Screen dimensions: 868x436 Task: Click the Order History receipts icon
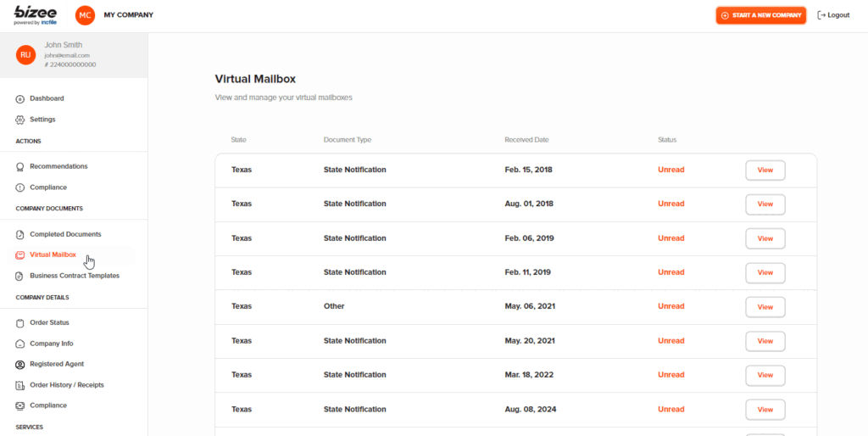click(20, 385)
